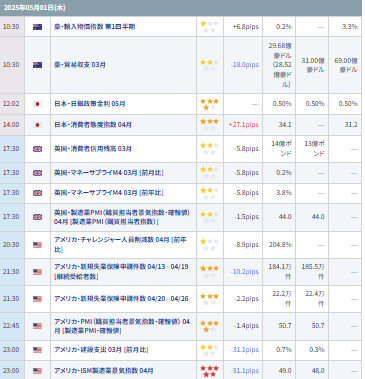365x379 pixels.
Task: Open 日本・消費者態度指数 04月 link
Action: tap(93, 125)
